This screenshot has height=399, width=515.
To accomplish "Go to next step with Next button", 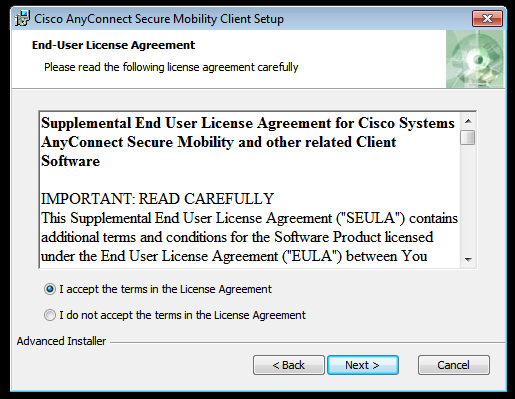I will (x=363, y=365).
